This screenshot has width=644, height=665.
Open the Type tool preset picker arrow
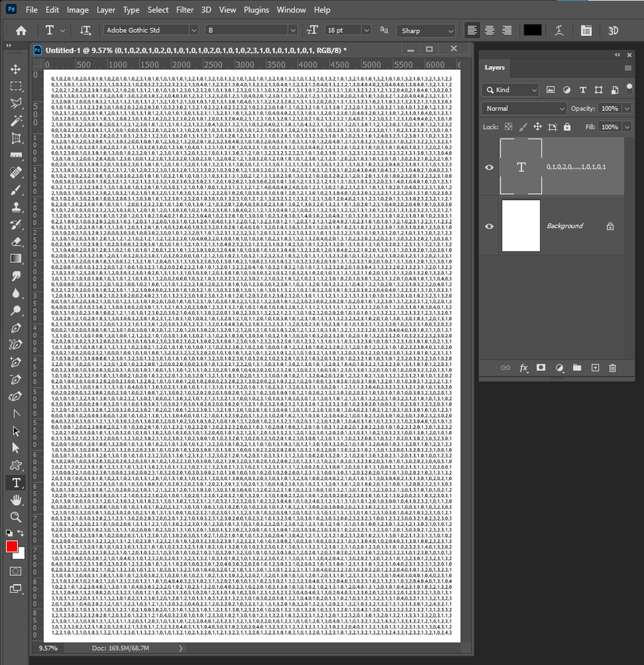(63, 31)
